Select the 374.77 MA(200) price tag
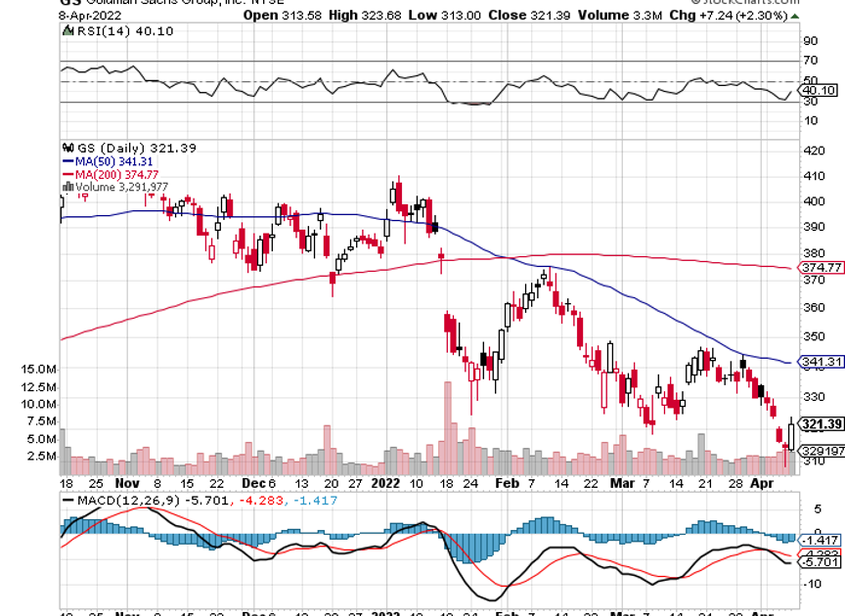This screenshot has width=845, height=616. pyautogui.click(x=820, y=267)
